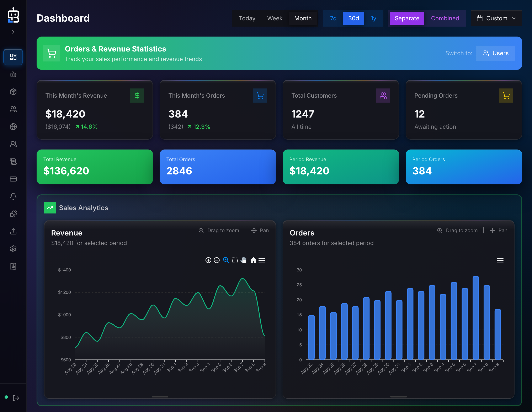Image resolution: width=532 pixels, height=412 pixels.
Task: Click the Total Revenue $136,620 card
Action: [95, 167]
